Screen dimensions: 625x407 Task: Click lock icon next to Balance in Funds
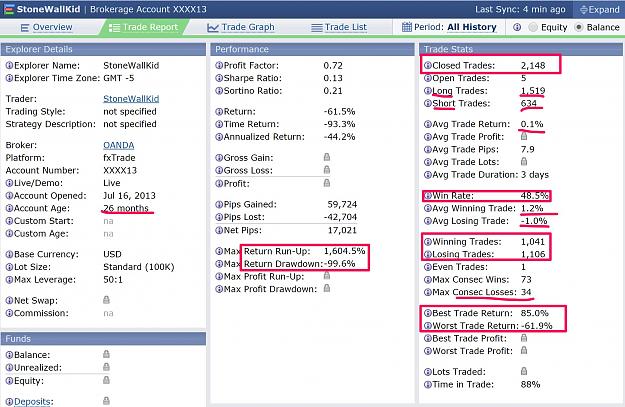pos(106,354)
